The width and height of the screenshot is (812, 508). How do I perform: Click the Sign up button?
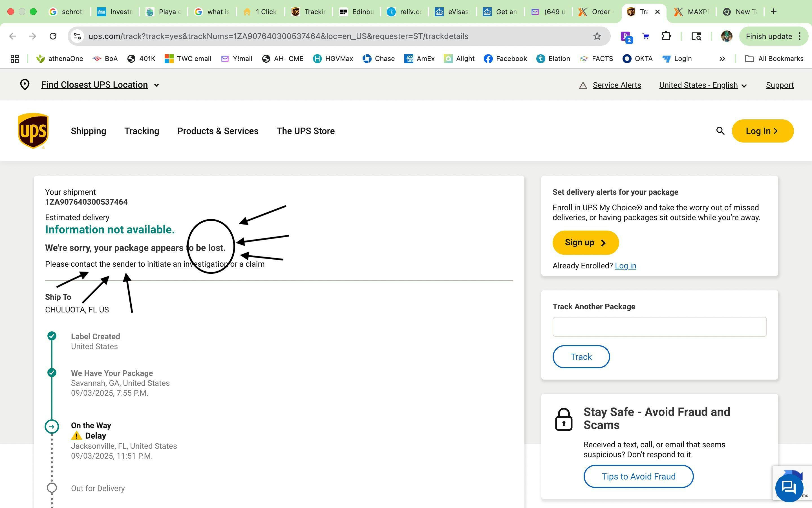586,243
